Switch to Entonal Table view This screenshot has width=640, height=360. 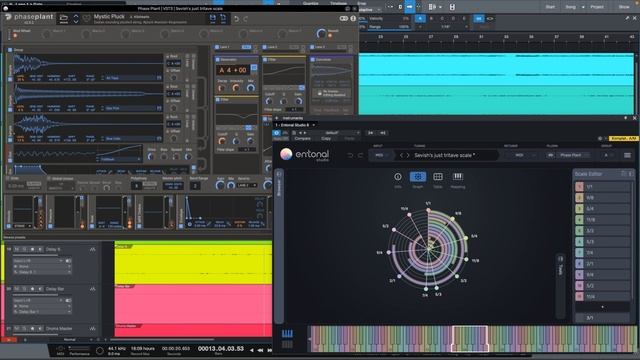(438, 177)
